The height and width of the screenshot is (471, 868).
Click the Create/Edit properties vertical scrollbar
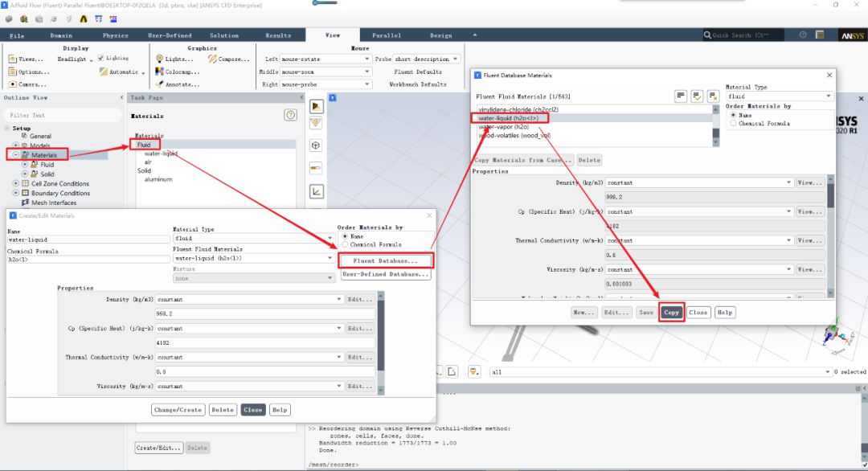[x=380, y=342]
